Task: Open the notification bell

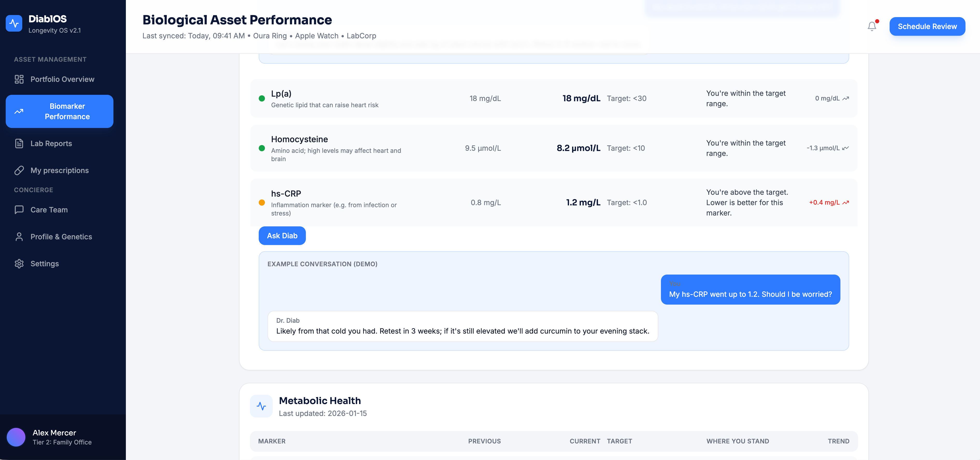Action: 871,26
